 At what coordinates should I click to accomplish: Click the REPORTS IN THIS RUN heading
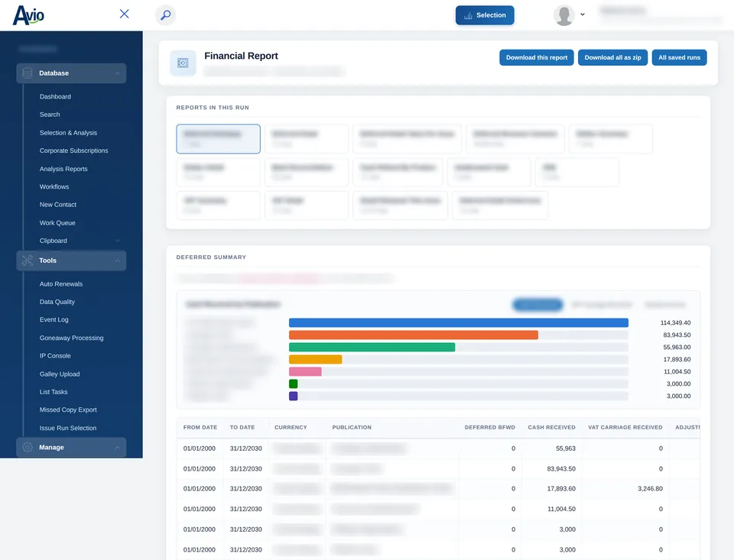point(213,108)
